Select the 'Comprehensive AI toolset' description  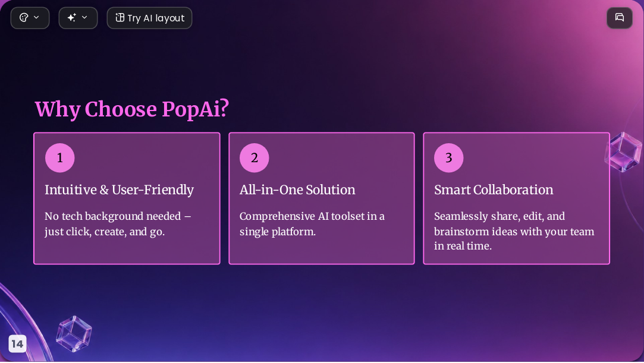(x=312, y=224)
